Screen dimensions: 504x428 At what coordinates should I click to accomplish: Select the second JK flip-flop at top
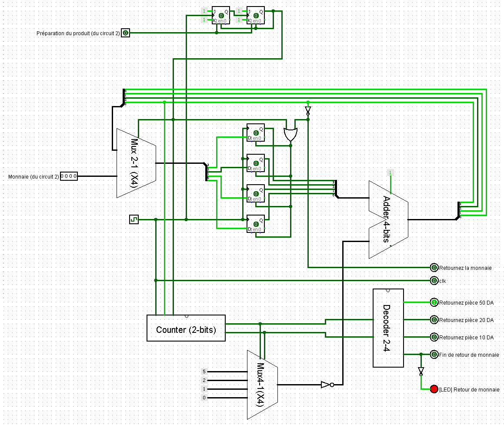click(255, 15)
